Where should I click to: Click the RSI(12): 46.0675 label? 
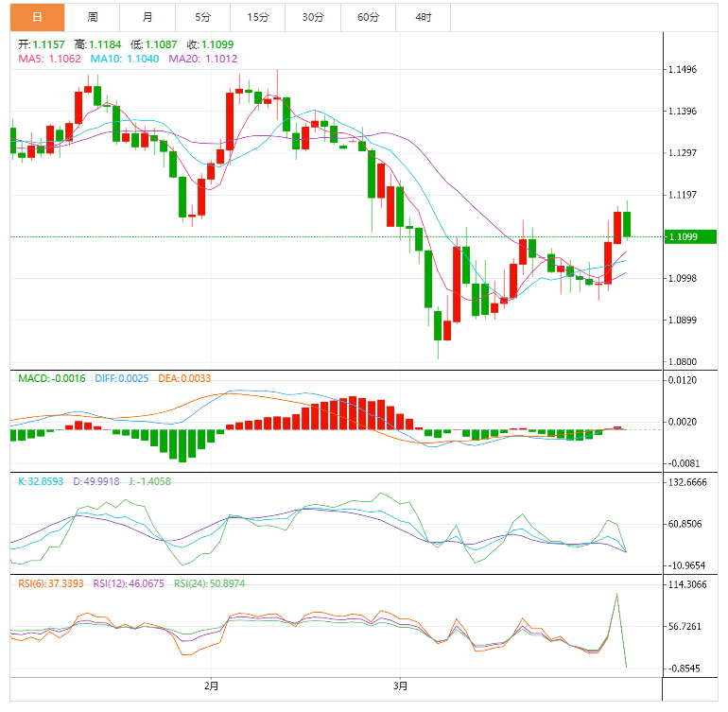(x=129, y=583)
